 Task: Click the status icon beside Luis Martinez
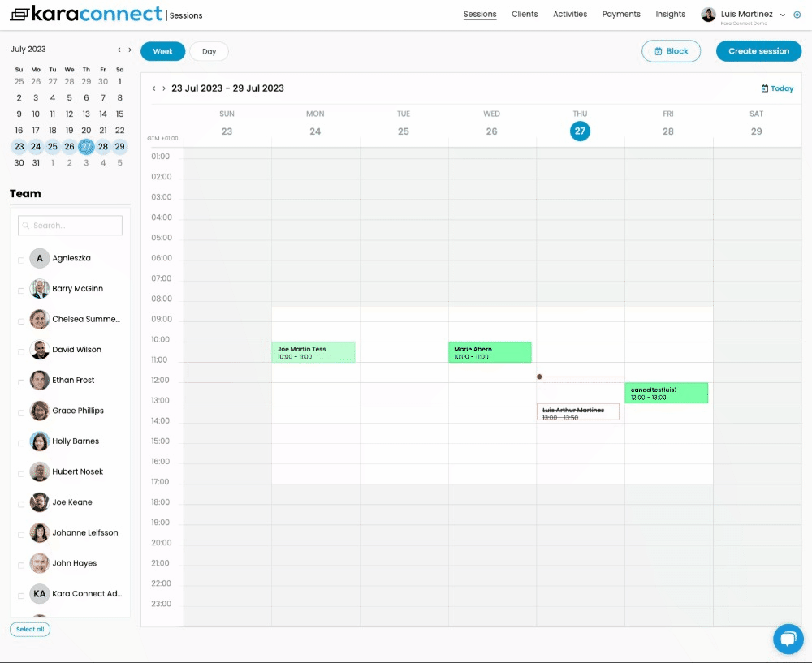click(797, 15)
